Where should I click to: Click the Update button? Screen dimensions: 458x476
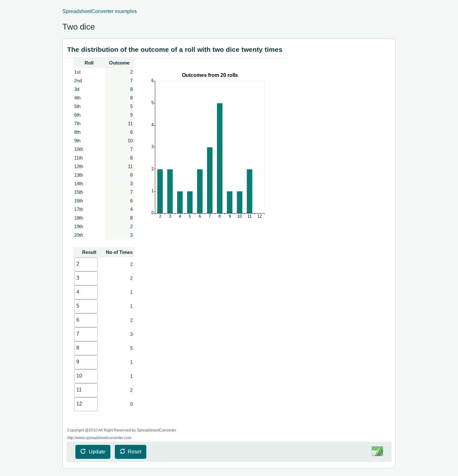(93, 452)
